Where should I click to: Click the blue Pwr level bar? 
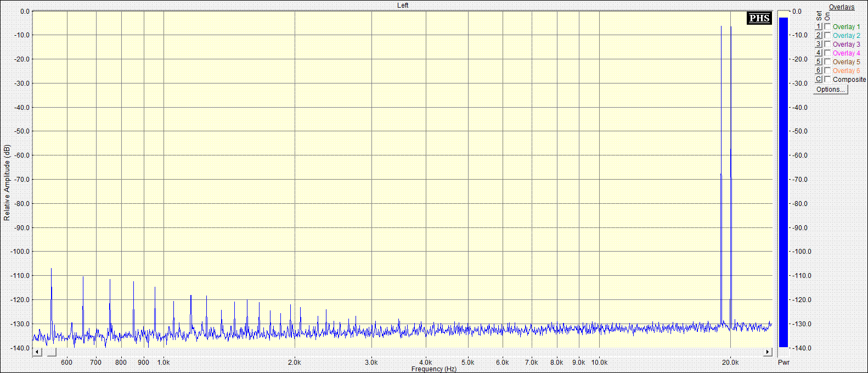pyautogui.click(x=784, y=182)
